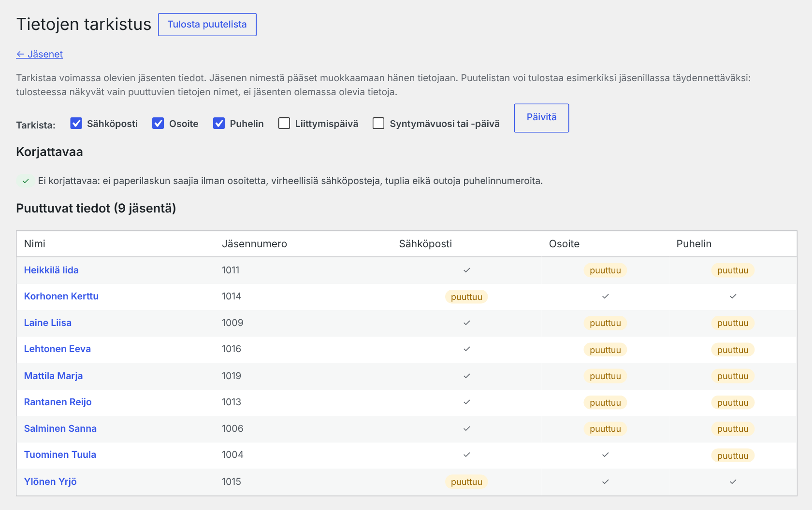Viewport: 812px width, 510px height.
Task: Click the Tulosta puutelista button
Action: click(x=207, y=25)
